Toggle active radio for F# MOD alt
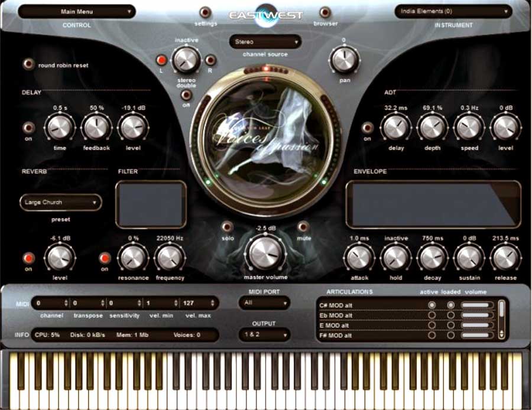Viewport: 532px width, 410px height. click(432, 335)
